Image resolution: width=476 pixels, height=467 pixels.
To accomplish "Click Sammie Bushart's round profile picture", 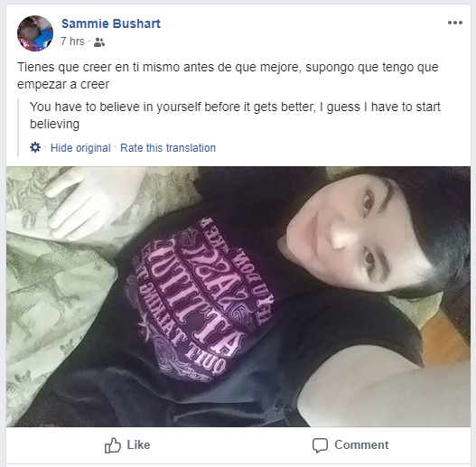I will pyautogui.click(x=35, y=33).
